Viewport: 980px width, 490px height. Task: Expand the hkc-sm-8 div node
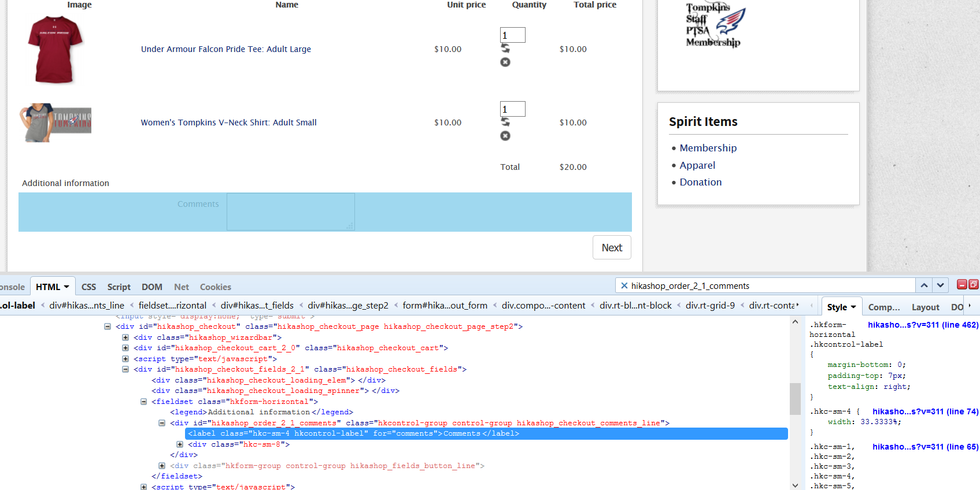[180, 444]
